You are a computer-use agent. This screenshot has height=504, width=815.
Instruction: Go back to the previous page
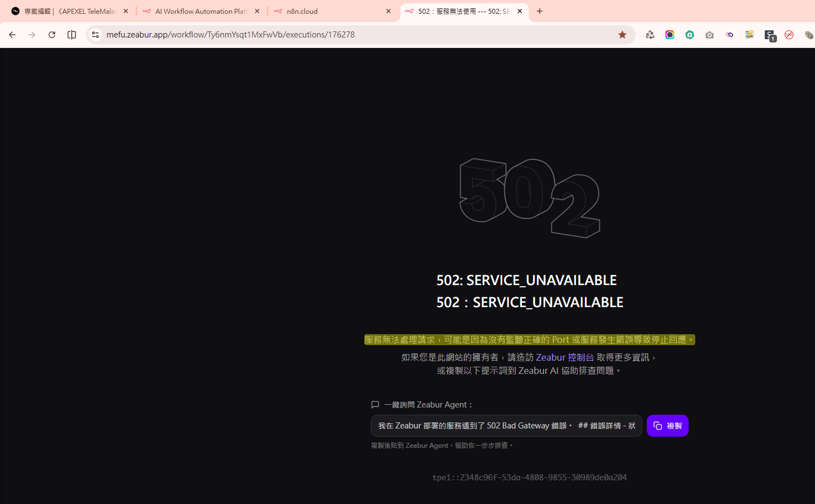[x=12, y=35]
